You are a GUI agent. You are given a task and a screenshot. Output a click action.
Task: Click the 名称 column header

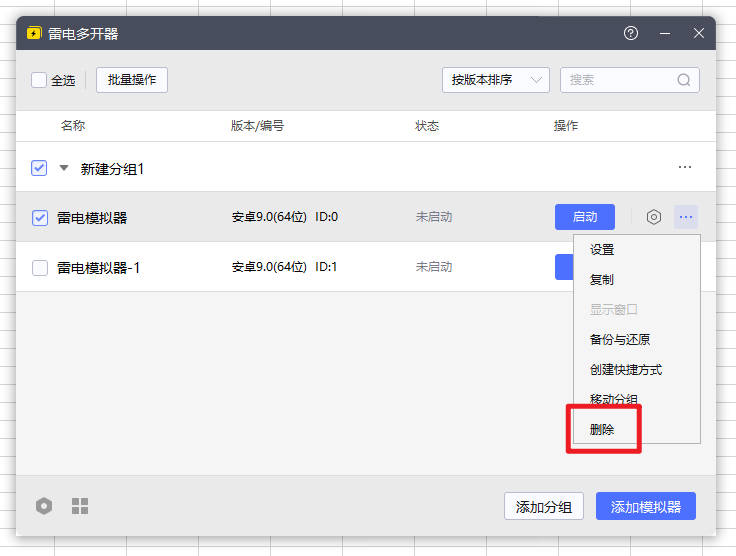73,126
